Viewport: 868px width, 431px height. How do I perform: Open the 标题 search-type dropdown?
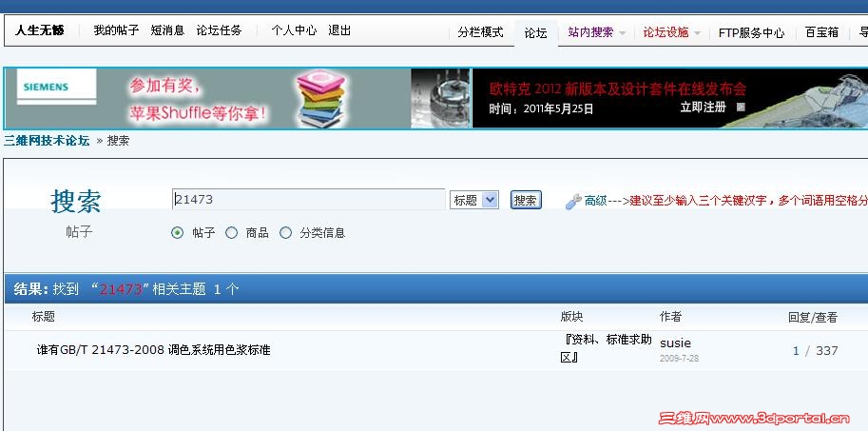473,201
